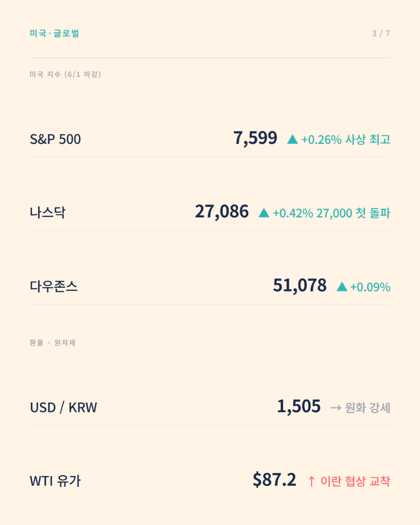Click the 27,000 첫 돌파 note
This screenshot has width=420, height=525.
[353, 213]
